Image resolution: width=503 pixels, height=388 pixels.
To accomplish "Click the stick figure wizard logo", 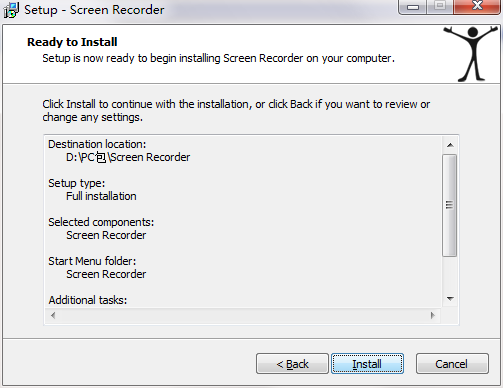I will pos(471,54).
